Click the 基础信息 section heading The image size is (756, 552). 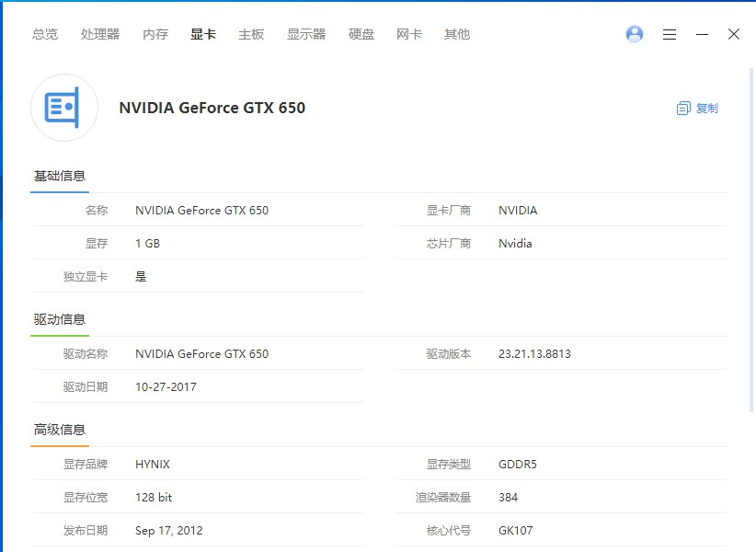(59, 176)
